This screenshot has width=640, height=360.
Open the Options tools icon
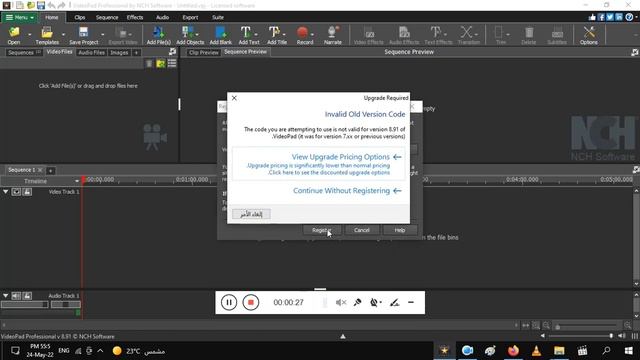(x=589, y=32)
